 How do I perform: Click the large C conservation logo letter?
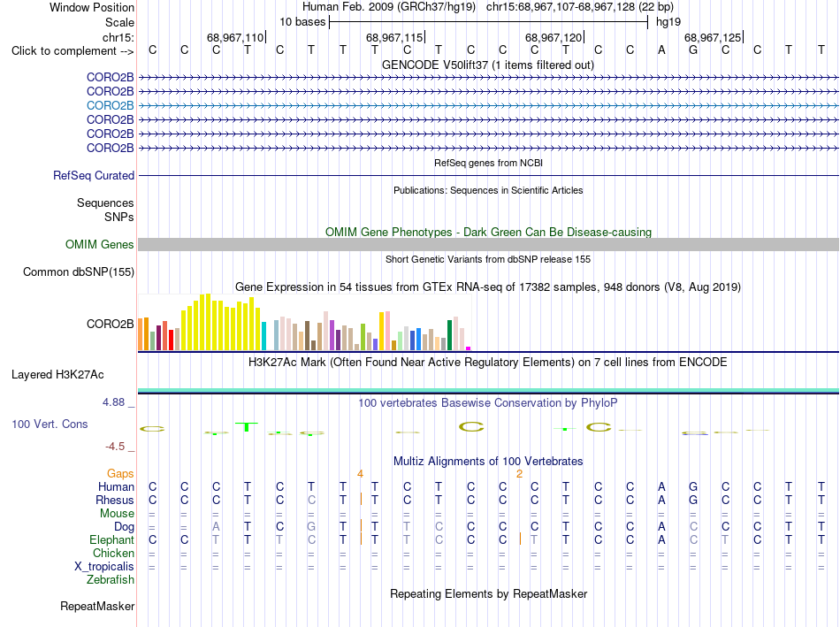click(471, 427)
